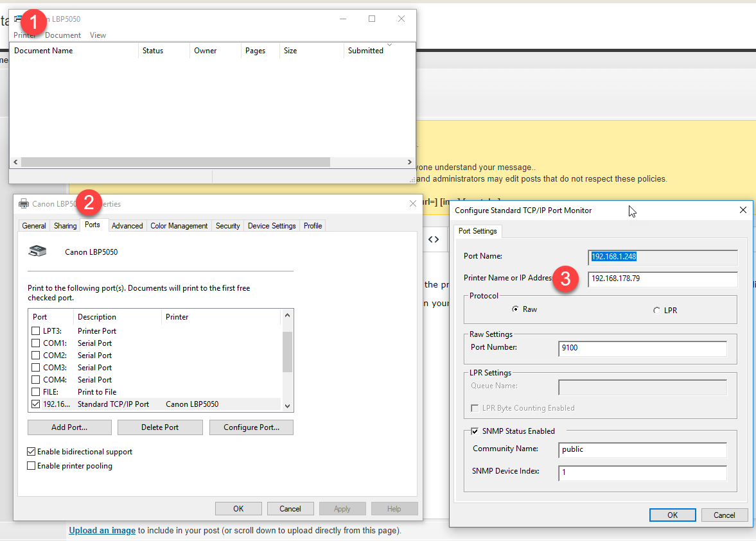Screen dimensions: 756x541
Task: Click the Add Port... button
Action: click(x=69, y=427)
